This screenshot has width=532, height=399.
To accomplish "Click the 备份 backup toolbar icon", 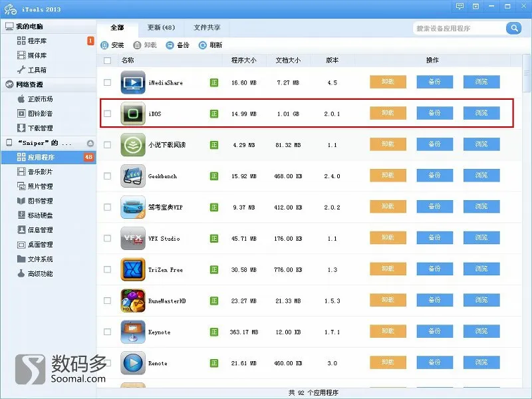I will (170, 45).
